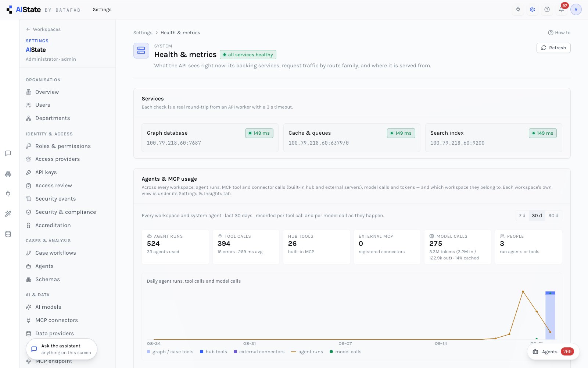Open the How to help link
588x368 pixels.
point(559,33)
